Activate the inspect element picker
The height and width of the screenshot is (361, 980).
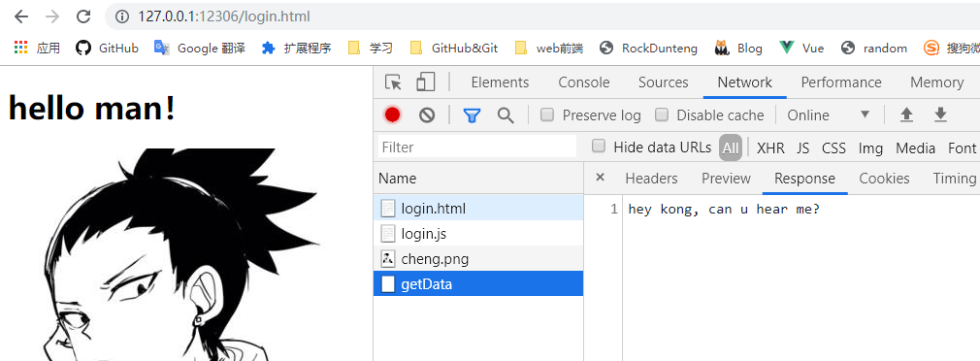coord(393,82)
